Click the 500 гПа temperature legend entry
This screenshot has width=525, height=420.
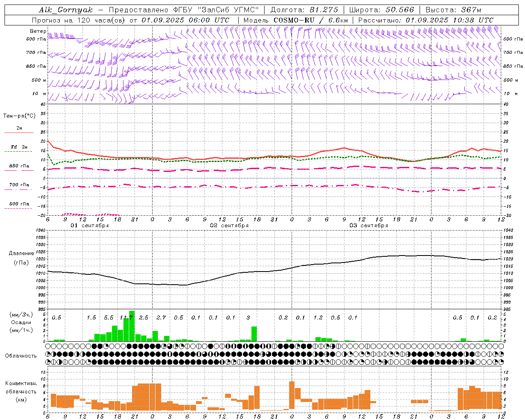pyautogui.click(x=19, y=204)
